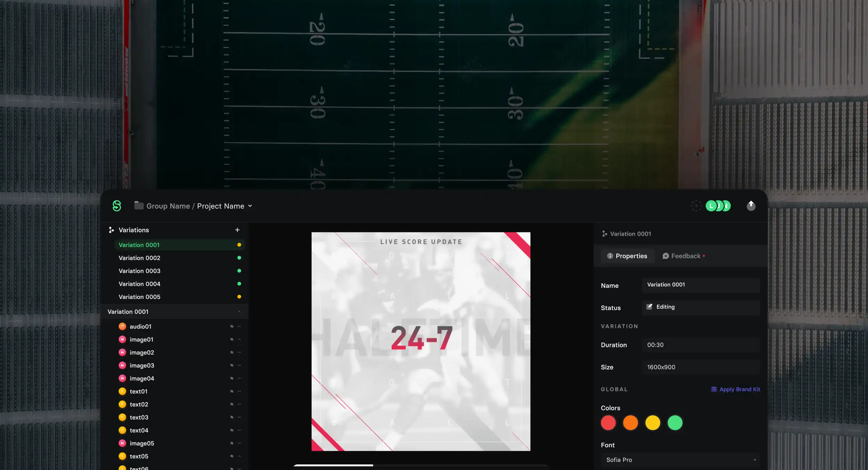Open more options for text03 layer

(x=239, y=417)
